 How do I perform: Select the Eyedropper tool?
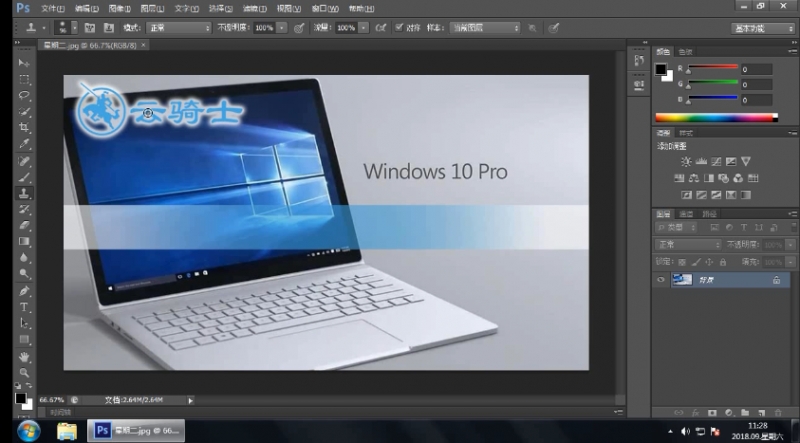(24, 144)
